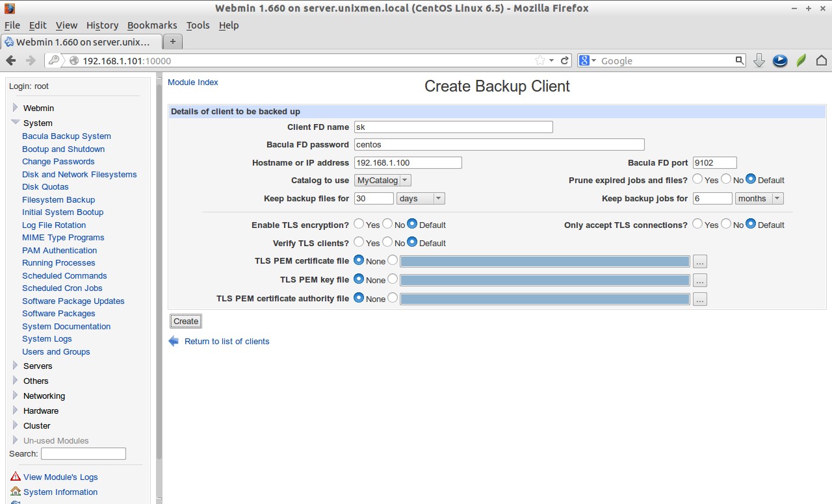Select the Webmin 1.660 browser tab
This screenshot has height=504, width=832.
click(81, 42)
